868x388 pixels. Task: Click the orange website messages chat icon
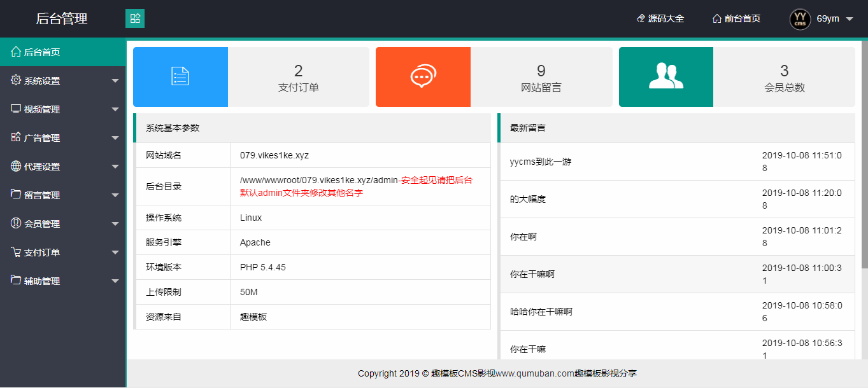[423, 76]
